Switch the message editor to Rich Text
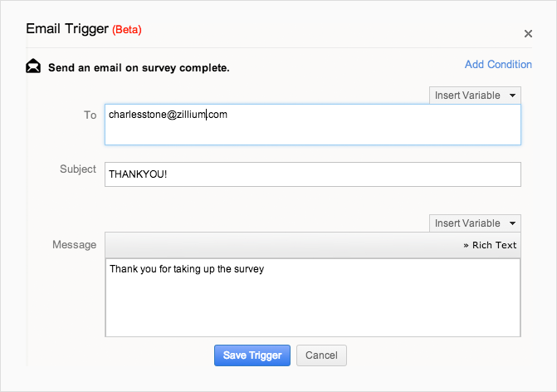This screenshot has height=392, width=557. [490, 245]
